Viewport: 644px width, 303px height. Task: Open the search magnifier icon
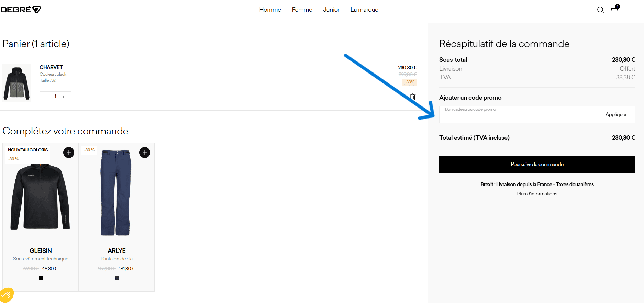[x=600, y=10]
